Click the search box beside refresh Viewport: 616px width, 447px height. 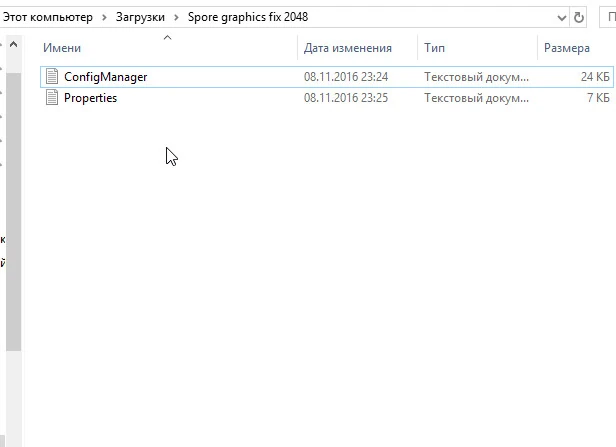tap(607, 17)
